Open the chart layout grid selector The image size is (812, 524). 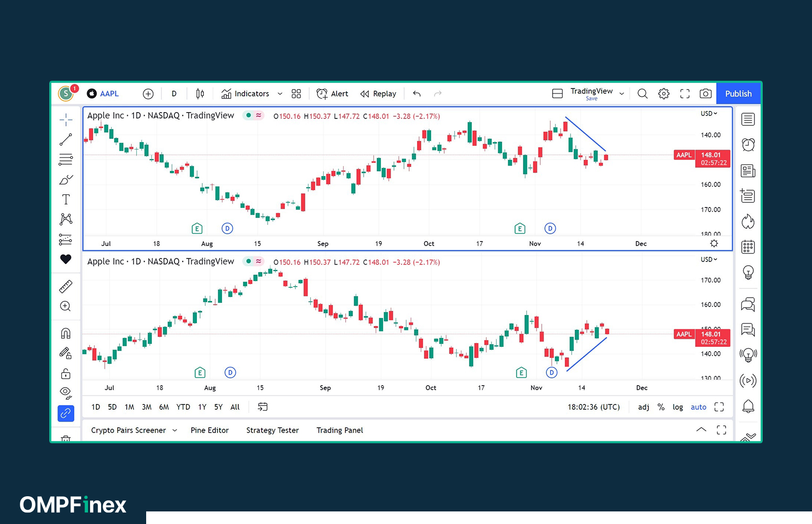pos(297,94)
